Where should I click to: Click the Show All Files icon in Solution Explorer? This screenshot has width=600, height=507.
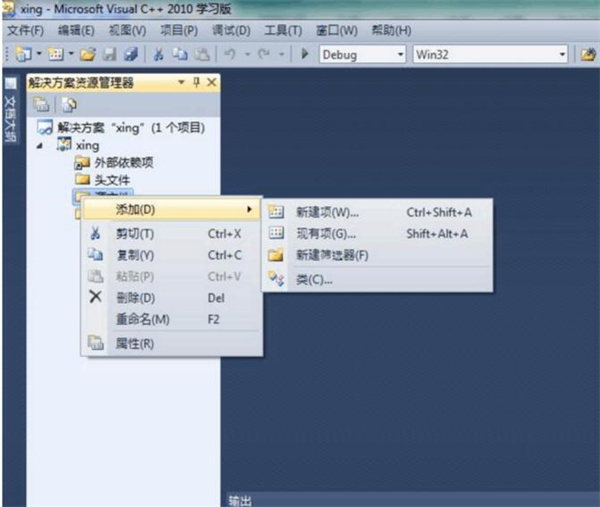pyautogui.click(x=69, y=104)
